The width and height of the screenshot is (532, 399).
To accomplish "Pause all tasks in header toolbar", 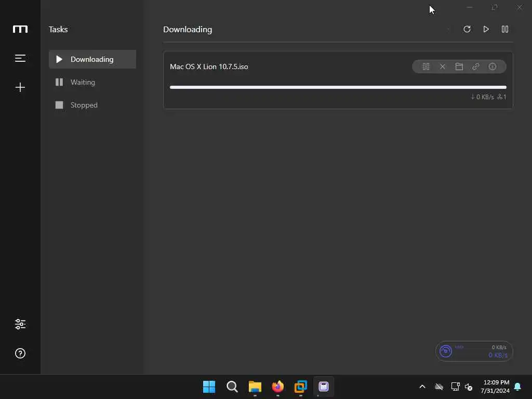I will [505, 29].
